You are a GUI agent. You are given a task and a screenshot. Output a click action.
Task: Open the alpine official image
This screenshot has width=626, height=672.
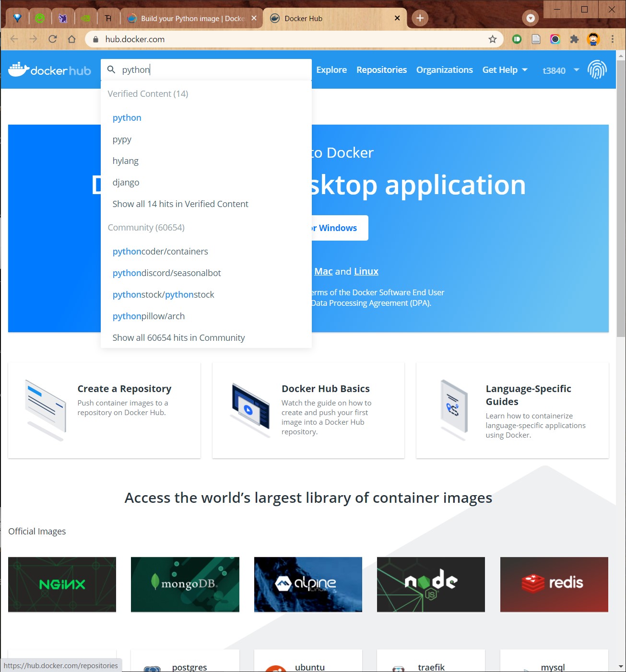click(308, 584)
